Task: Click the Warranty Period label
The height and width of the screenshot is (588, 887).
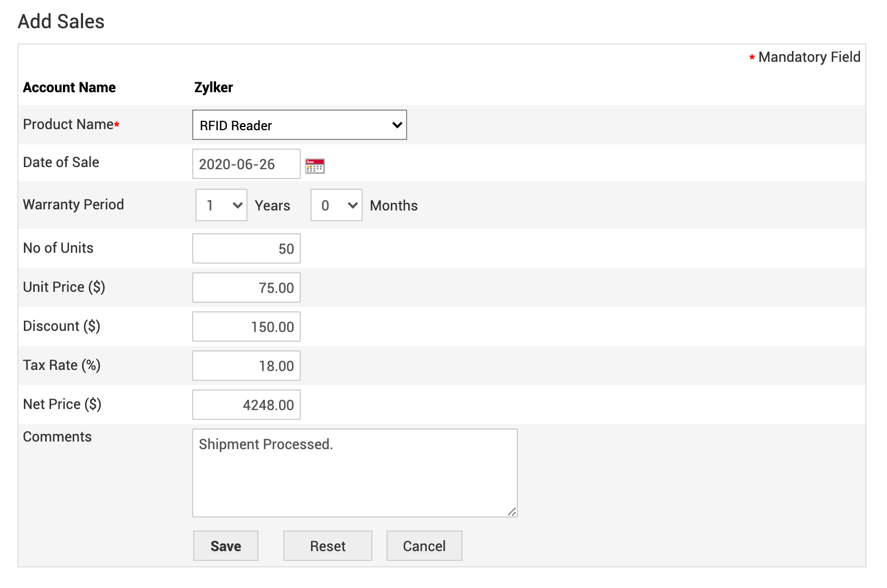Action: coord(73,204)
